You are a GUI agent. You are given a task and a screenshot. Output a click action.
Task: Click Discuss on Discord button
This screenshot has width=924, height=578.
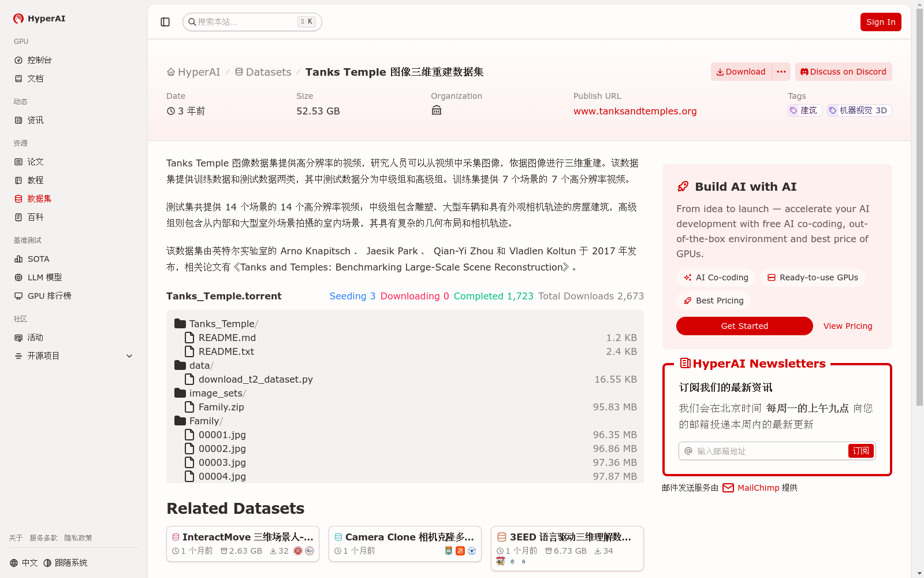point(843,72)
